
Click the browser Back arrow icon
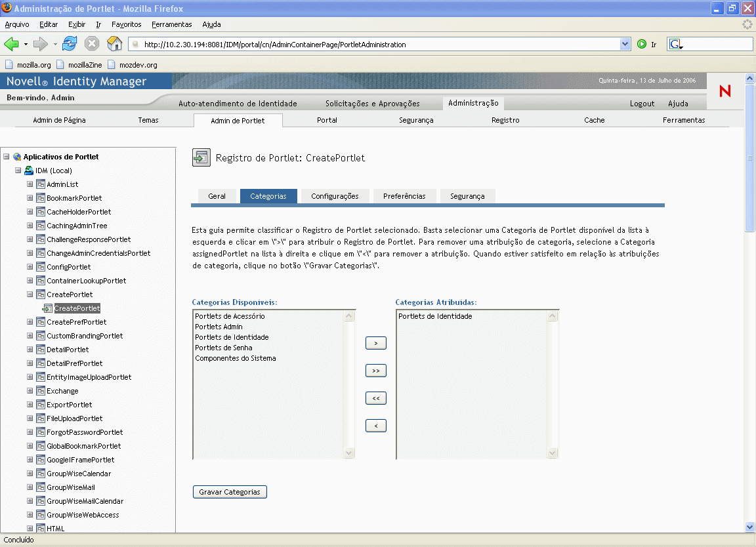pos(11,45)
